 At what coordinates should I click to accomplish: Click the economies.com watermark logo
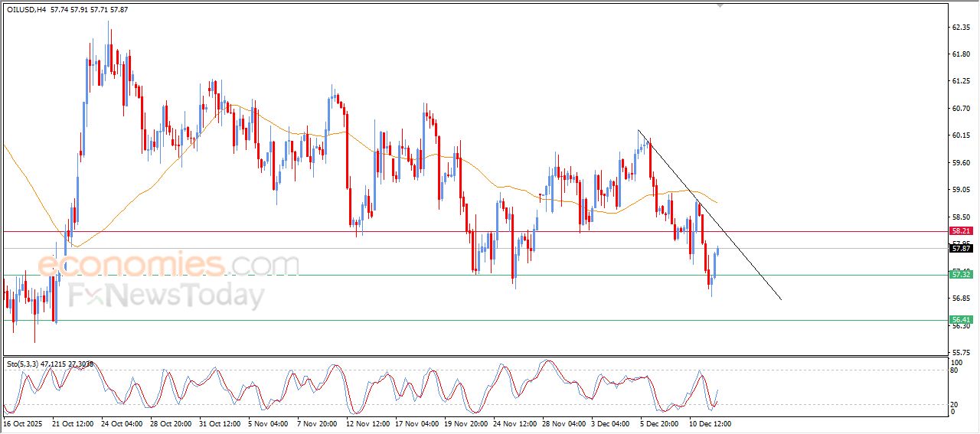point(168,265)
